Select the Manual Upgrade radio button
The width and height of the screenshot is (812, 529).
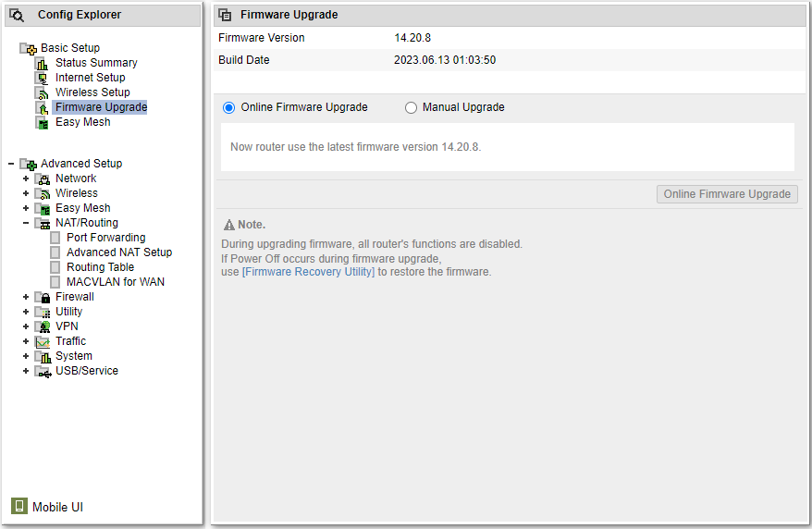click(411, 108)
